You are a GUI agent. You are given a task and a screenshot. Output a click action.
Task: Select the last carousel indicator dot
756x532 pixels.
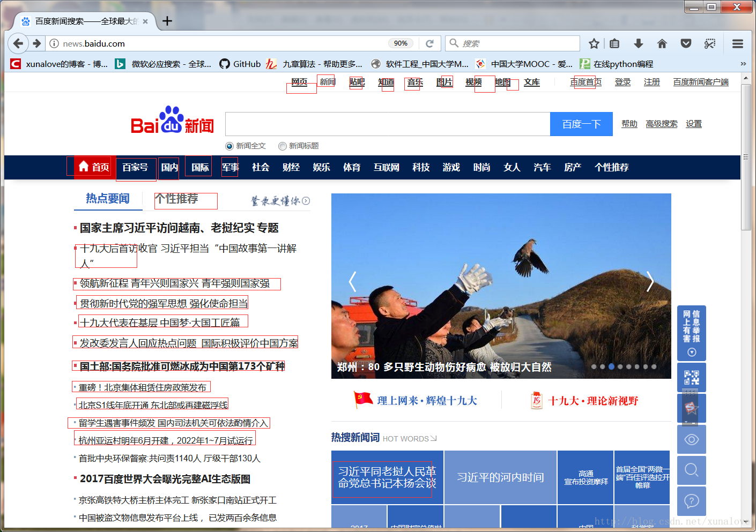[654, 366]
